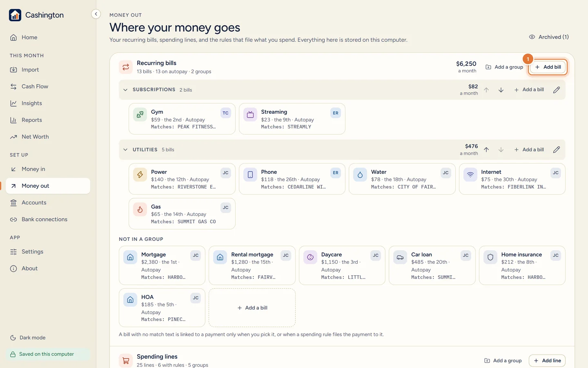
Task: Open the Mortgage bill card
Action: (162, 265)
